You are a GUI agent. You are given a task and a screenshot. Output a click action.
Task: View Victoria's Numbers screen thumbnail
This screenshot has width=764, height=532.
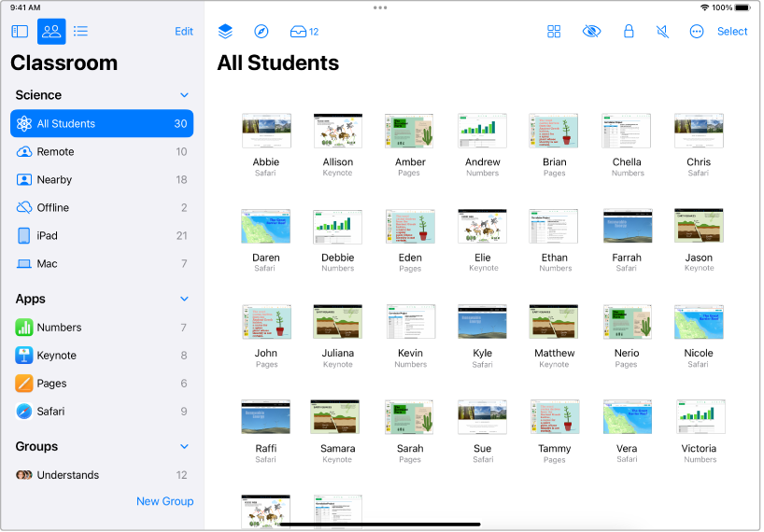(x=700, y=417)
